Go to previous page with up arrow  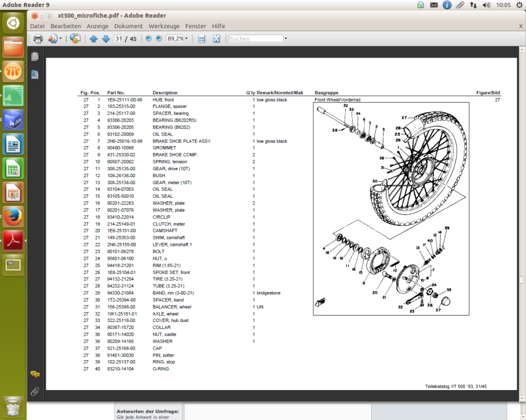[x=94, y=39]
